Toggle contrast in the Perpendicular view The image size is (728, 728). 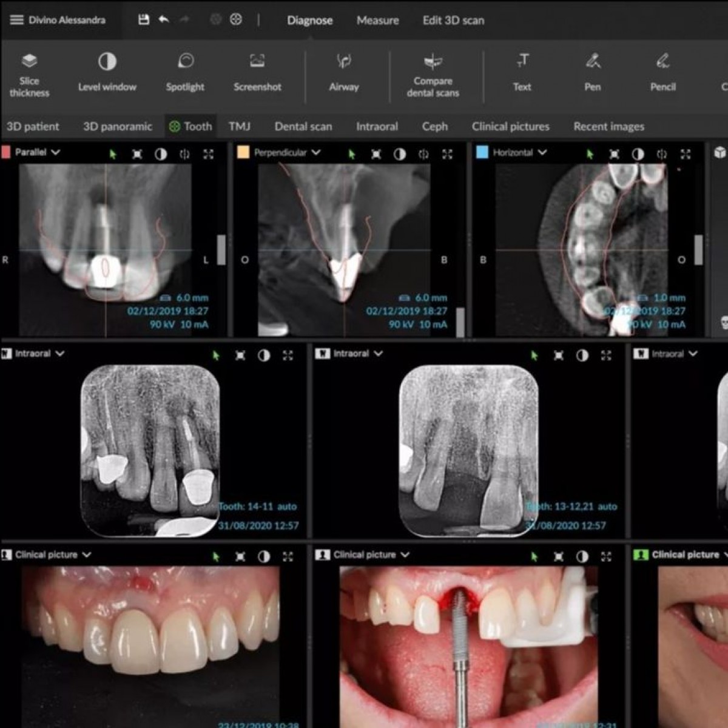click(400, 154)
